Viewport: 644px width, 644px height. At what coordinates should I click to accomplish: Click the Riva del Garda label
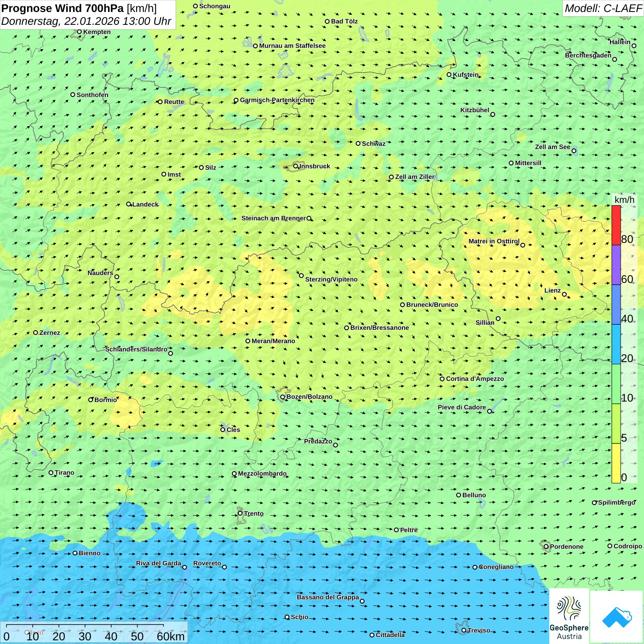(159, 563)
